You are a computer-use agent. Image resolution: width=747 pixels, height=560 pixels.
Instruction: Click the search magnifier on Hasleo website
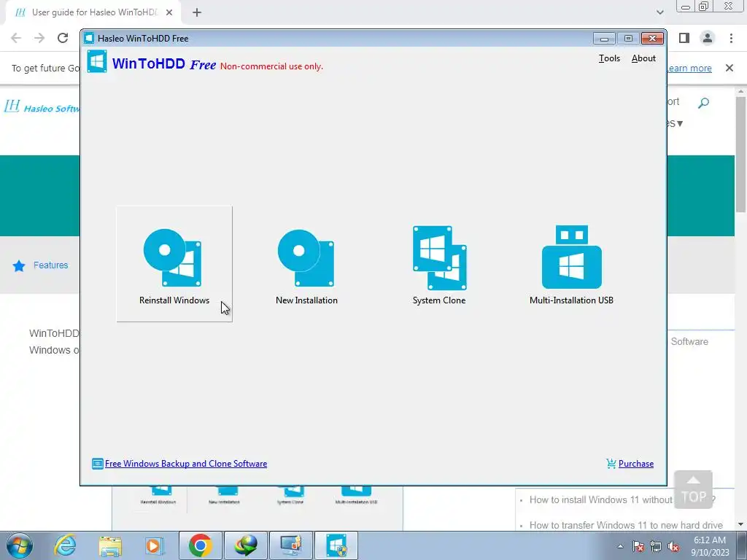tap(704, 102)
